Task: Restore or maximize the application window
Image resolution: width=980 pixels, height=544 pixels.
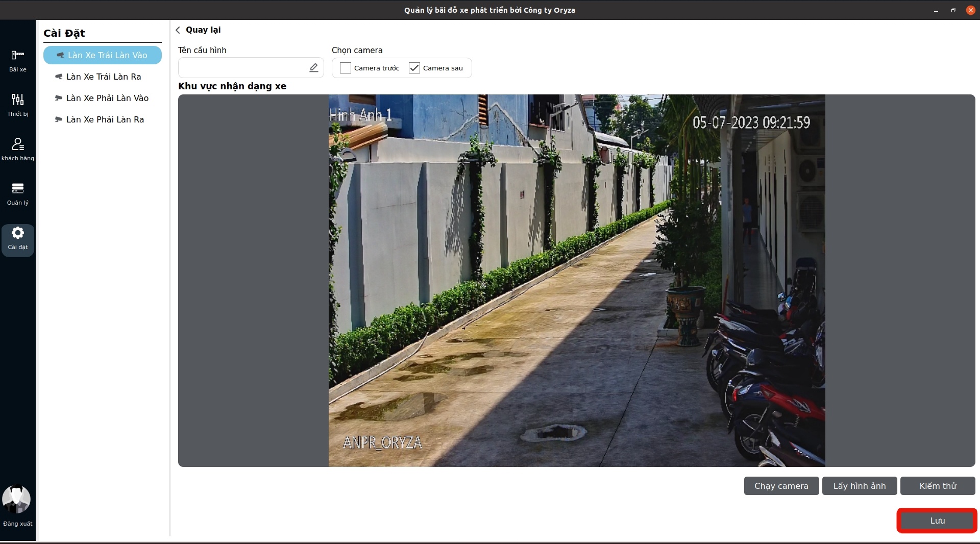Action: click(953, 10)
